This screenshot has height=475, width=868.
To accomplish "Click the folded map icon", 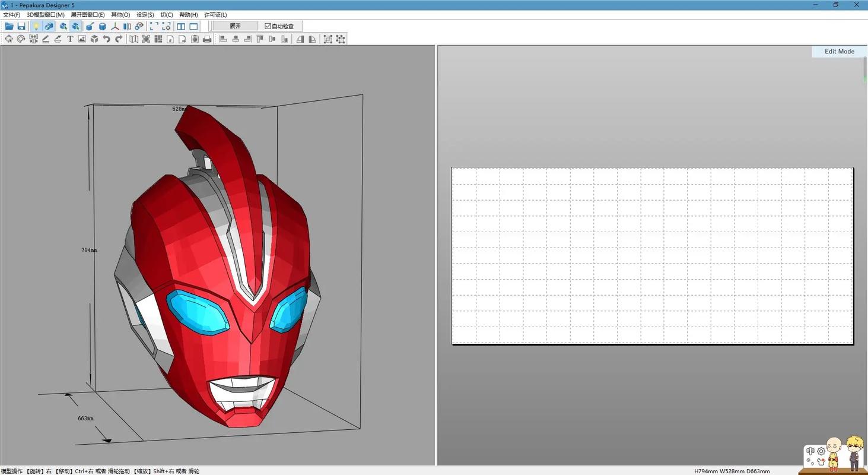I will 134,39.
